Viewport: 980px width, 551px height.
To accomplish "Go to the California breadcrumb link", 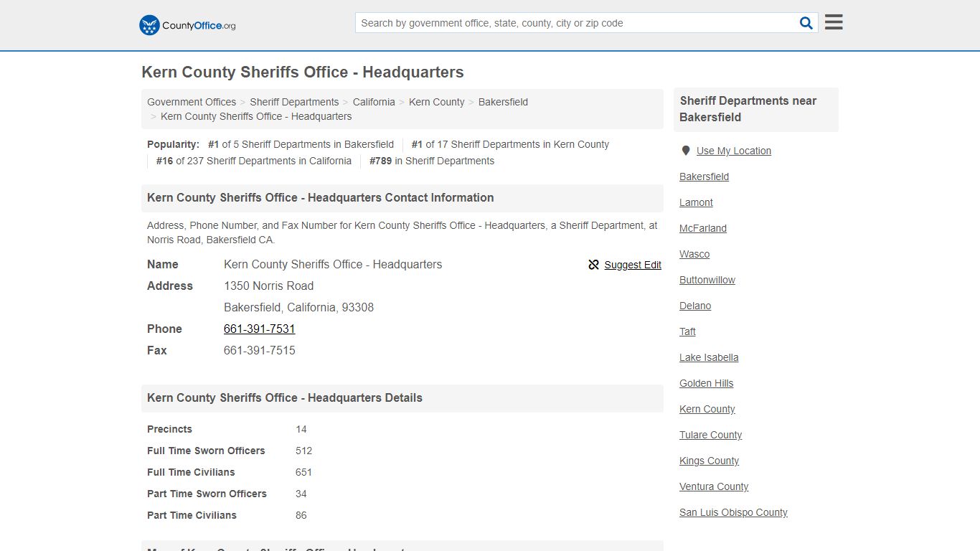I will (374, 102).
